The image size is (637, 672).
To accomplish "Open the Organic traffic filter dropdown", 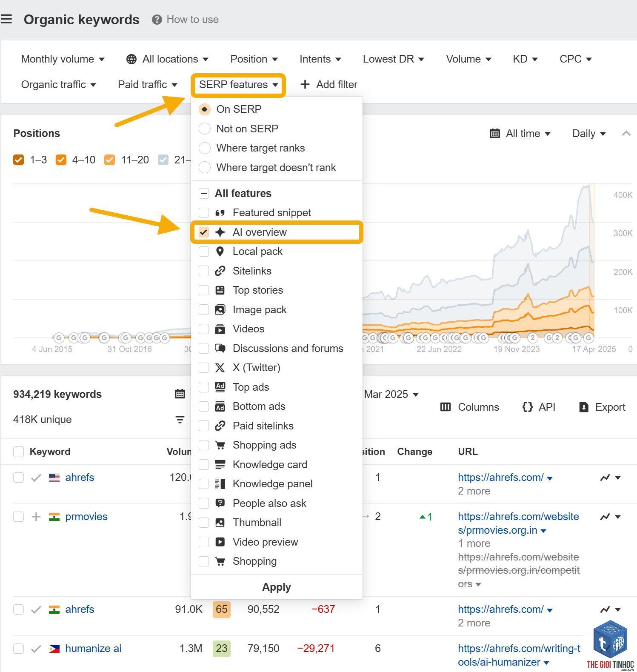I will pyautogui.click(x=58, y=85).
